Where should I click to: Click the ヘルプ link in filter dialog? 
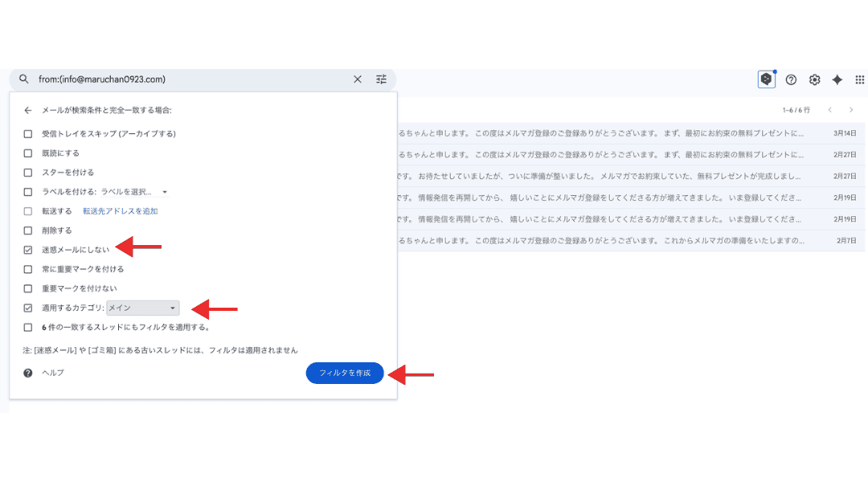click(53, 373)
